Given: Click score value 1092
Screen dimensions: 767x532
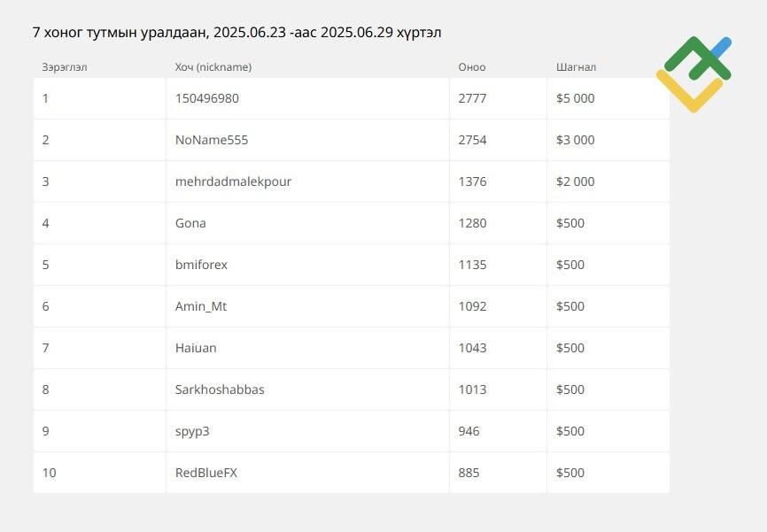Looking at the screenshot, I should [x=472, y=306].
